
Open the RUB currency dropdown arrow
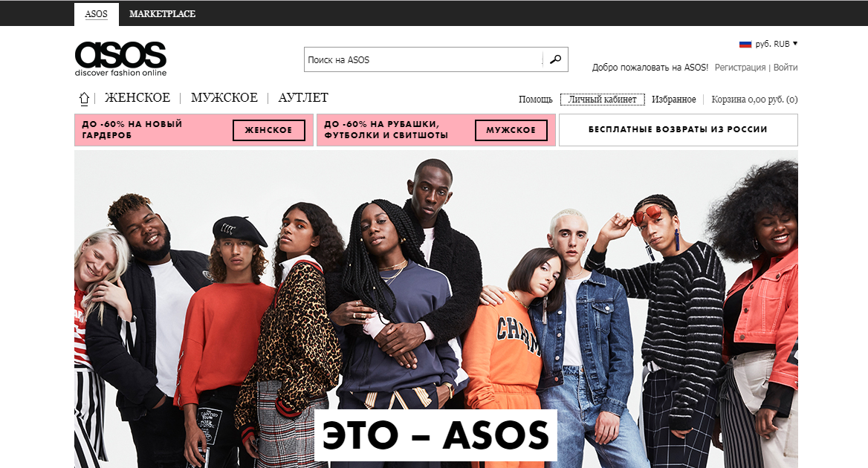pos(795,43)
